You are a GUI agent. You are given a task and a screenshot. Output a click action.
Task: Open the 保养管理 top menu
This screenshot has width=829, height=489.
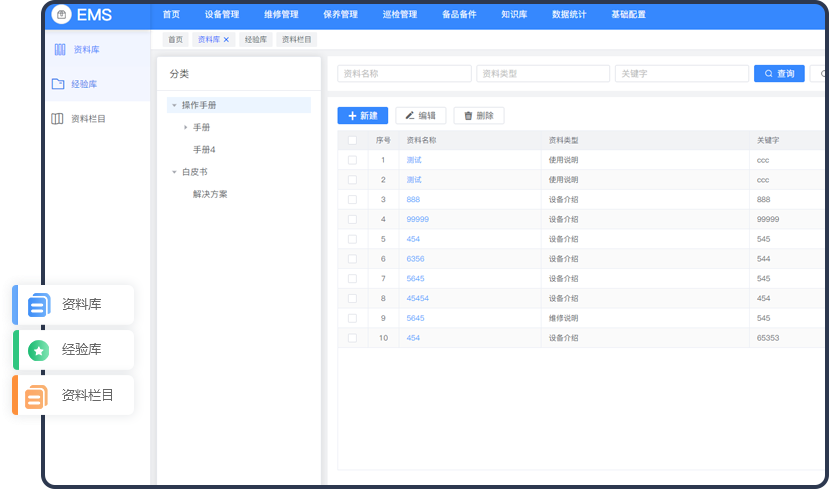click(x=340, y=14)
